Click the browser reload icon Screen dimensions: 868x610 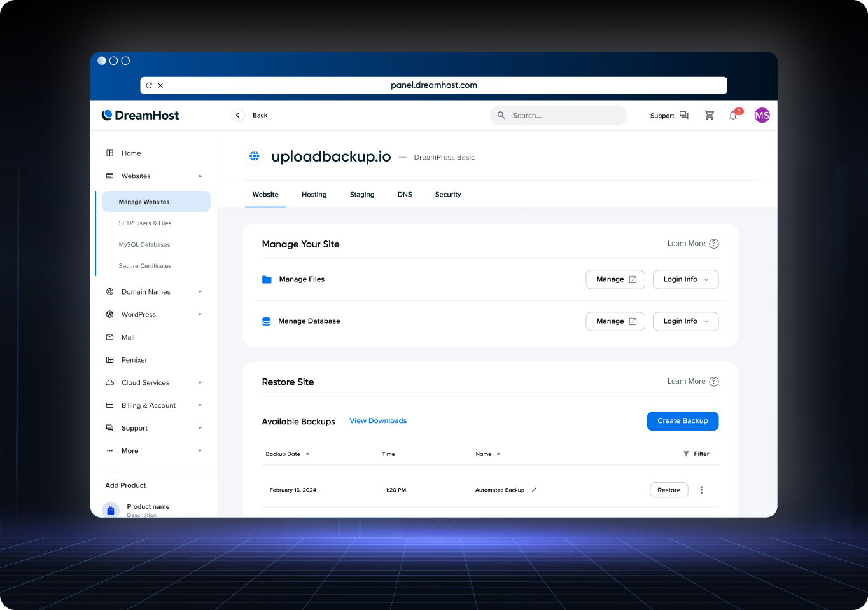coord(149,85)
